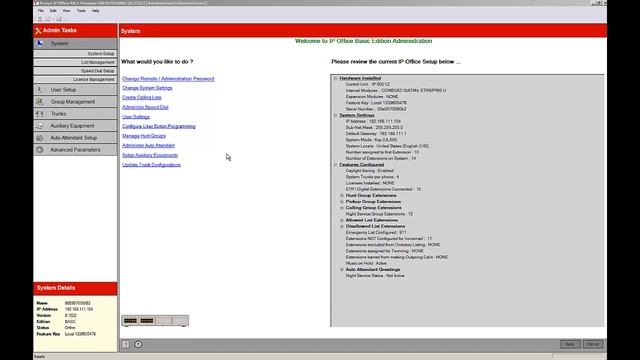Click Administer Speed Dial link
Viewport: 640px width, 360px height.
click(145, 107)
